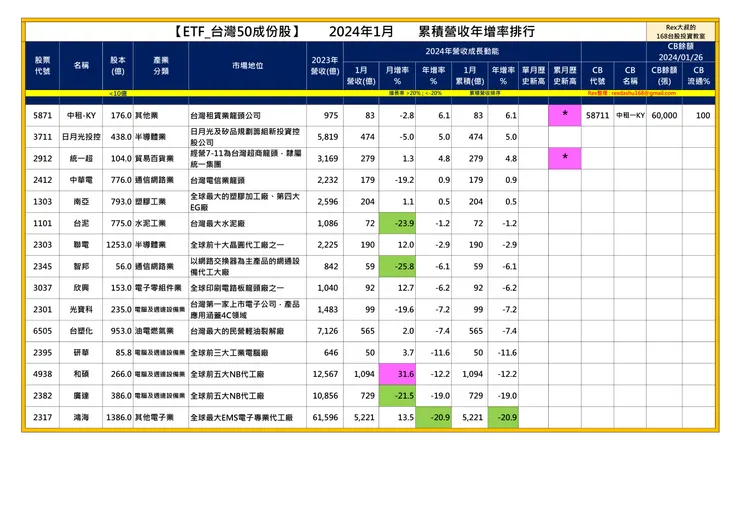Click pink star cell in 5871 row
The height and width of the screenshot is (523, 740).
[x=565, y=115]
